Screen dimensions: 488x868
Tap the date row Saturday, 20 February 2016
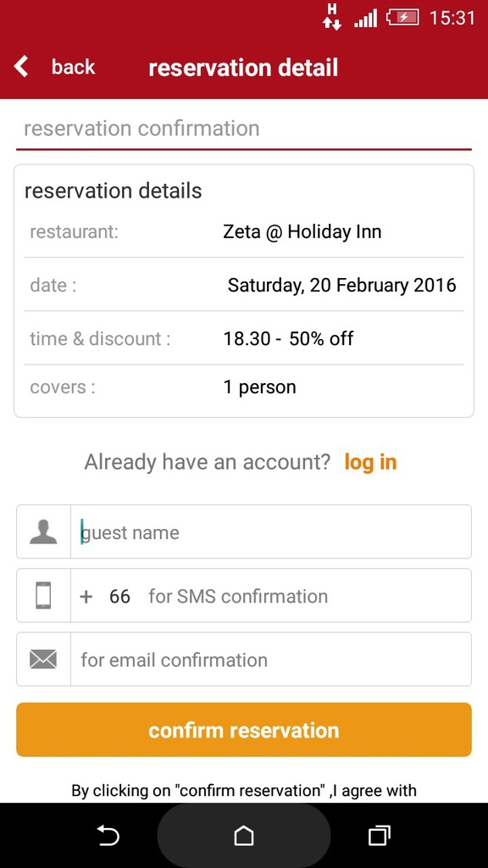[244, 285]
